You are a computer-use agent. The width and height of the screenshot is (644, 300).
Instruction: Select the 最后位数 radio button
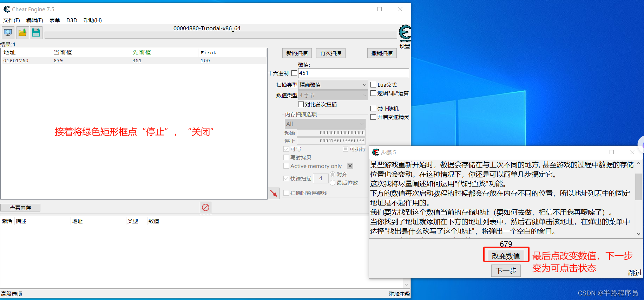(333, 183)
